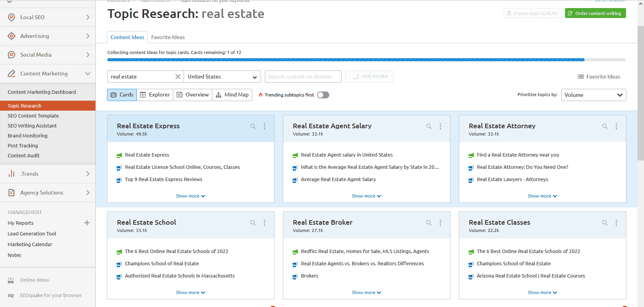
Task: Click search icon on Real Estate Broker card
Action: [x=429, y=223]
